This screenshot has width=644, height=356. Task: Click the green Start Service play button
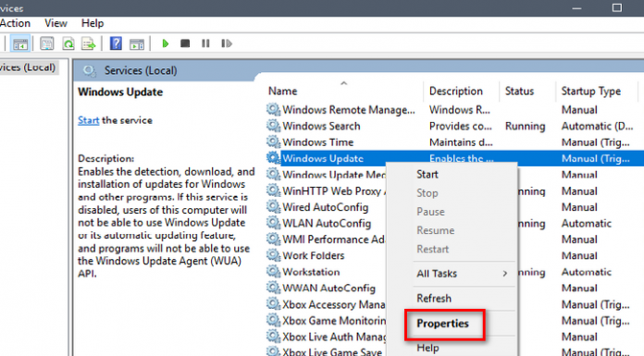pos(165,43)
